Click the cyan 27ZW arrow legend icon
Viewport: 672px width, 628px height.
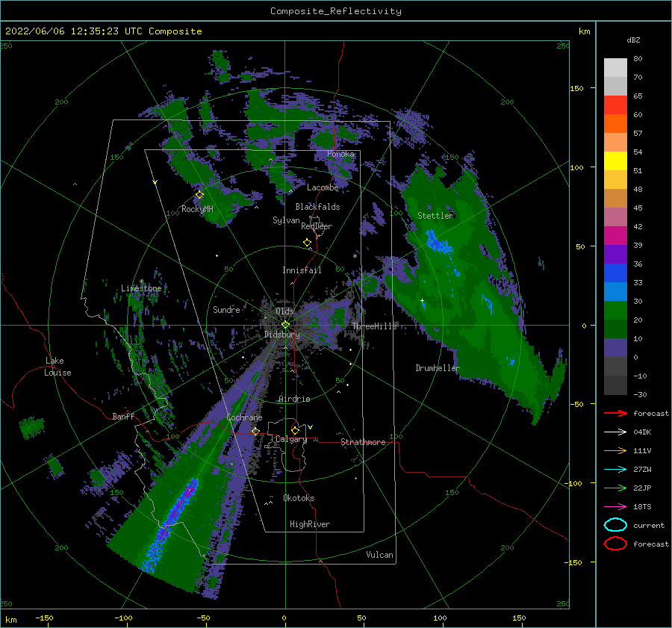[x=615, y=470]
